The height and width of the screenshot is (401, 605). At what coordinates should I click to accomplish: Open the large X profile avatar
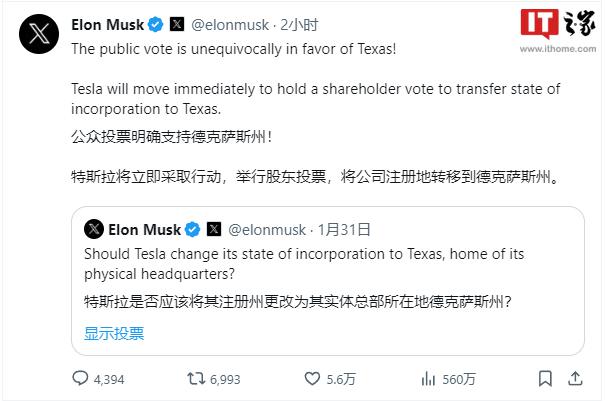pyautogui.click(x=40, y=35)
